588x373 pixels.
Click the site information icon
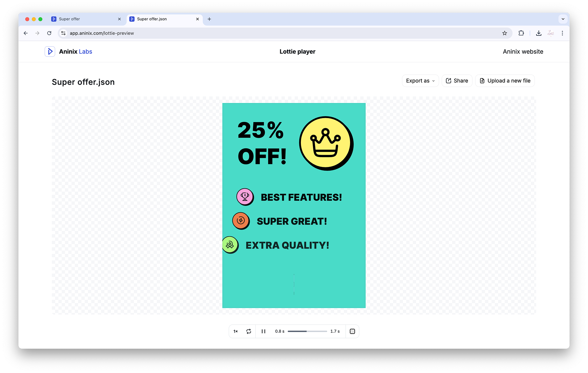coord(64,33)
